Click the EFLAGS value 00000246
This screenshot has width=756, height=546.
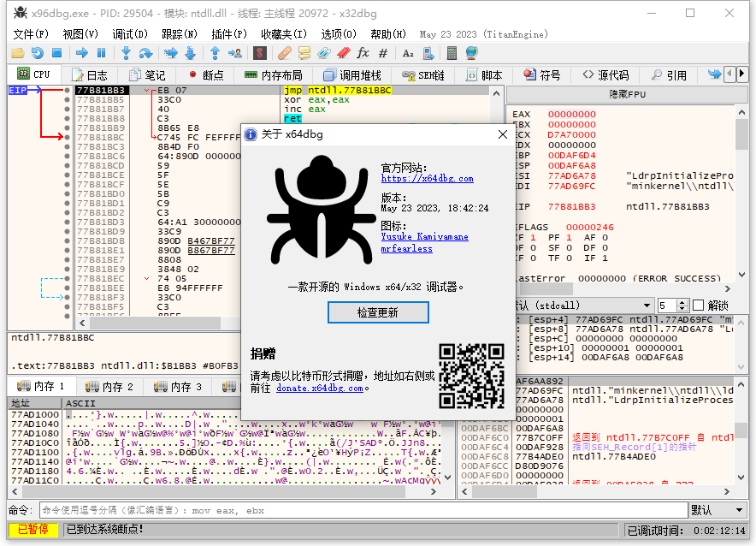[589, 227]
